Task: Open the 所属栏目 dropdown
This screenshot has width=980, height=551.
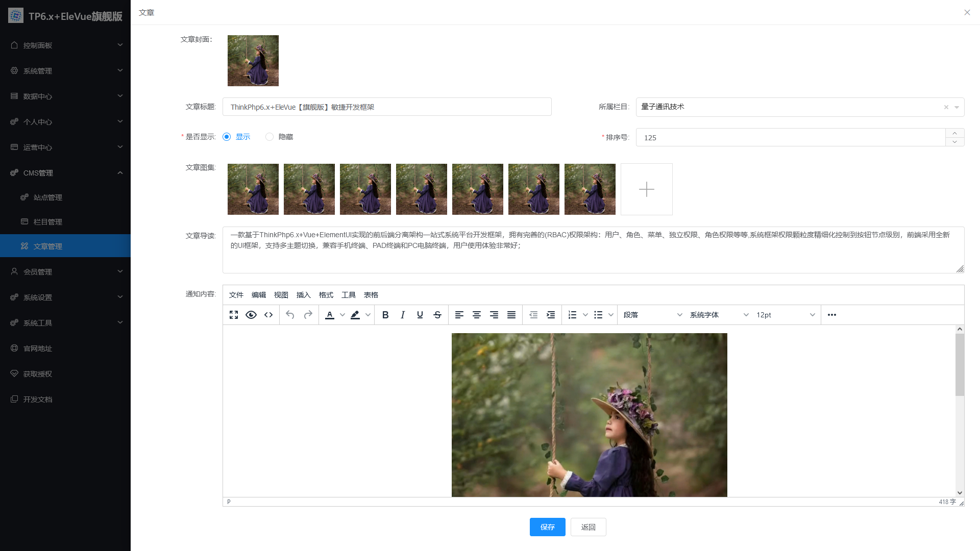Action: (x=800, y=107)
